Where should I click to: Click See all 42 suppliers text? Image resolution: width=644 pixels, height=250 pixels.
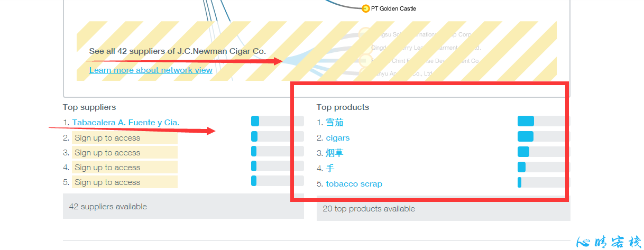178,51
